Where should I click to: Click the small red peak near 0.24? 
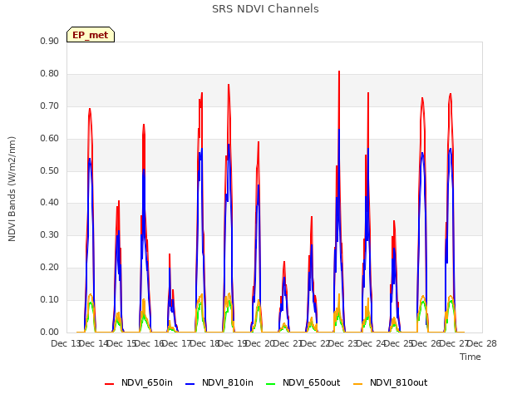click(170, 254)
